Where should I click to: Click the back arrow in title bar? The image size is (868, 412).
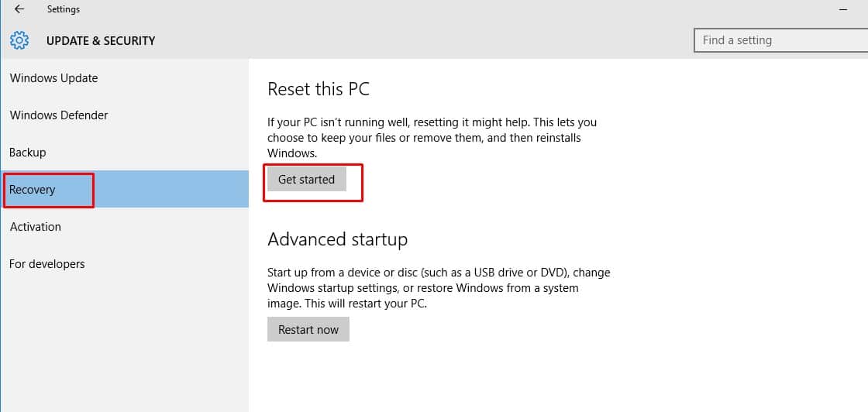coord(19,9)
